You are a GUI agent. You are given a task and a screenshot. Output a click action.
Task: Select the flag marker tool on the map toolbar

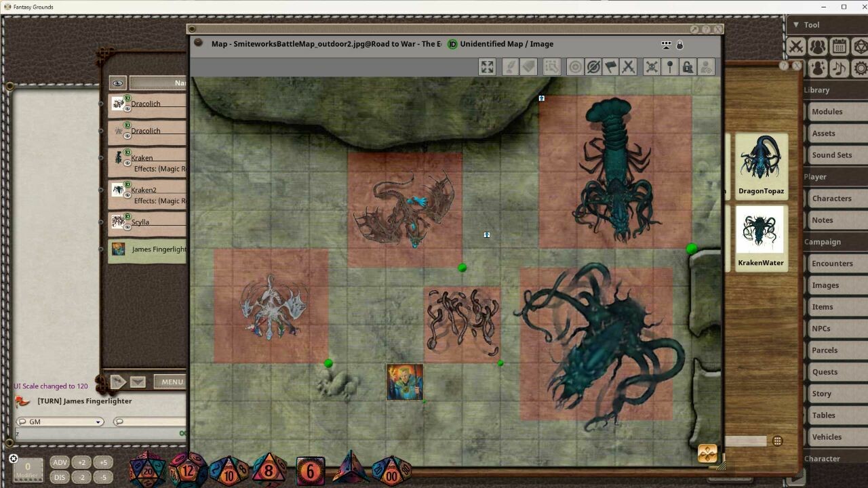click(609, 66)
